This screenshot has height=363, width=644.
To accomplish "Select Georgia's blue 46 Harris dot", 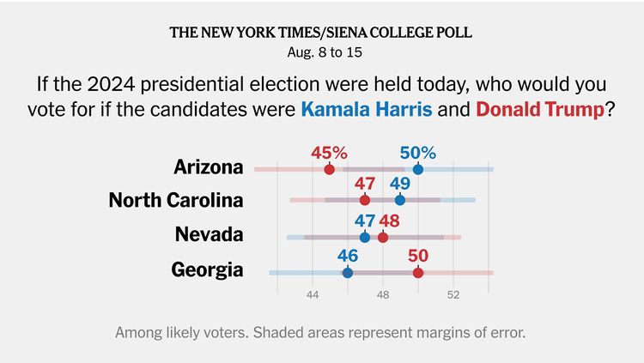I will click(348, 273).
